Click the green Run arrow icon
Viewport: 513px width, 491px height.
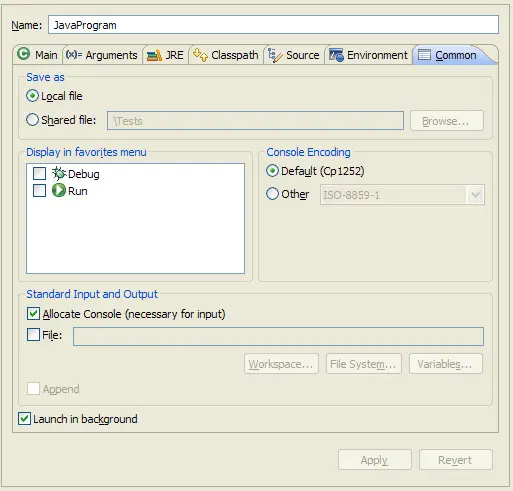(59, 191)
